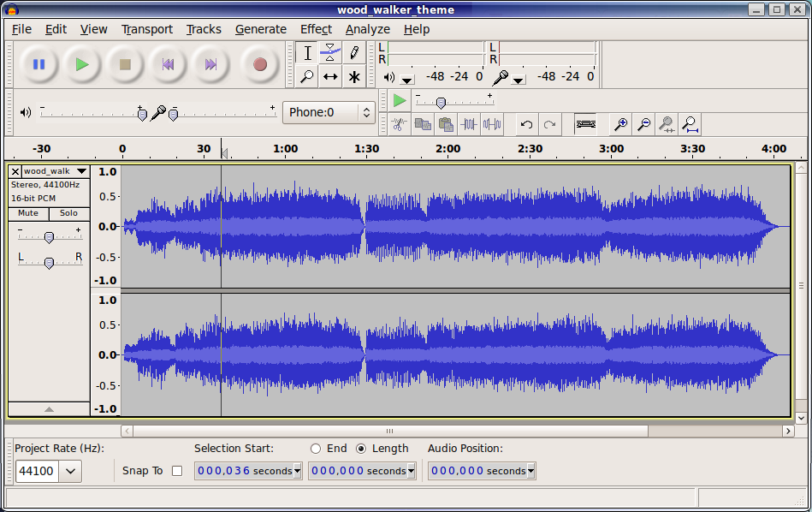Viewport: 812px width, 512px height.
Task: Enable the Snap To checkbox
Action: pos(177,471)
